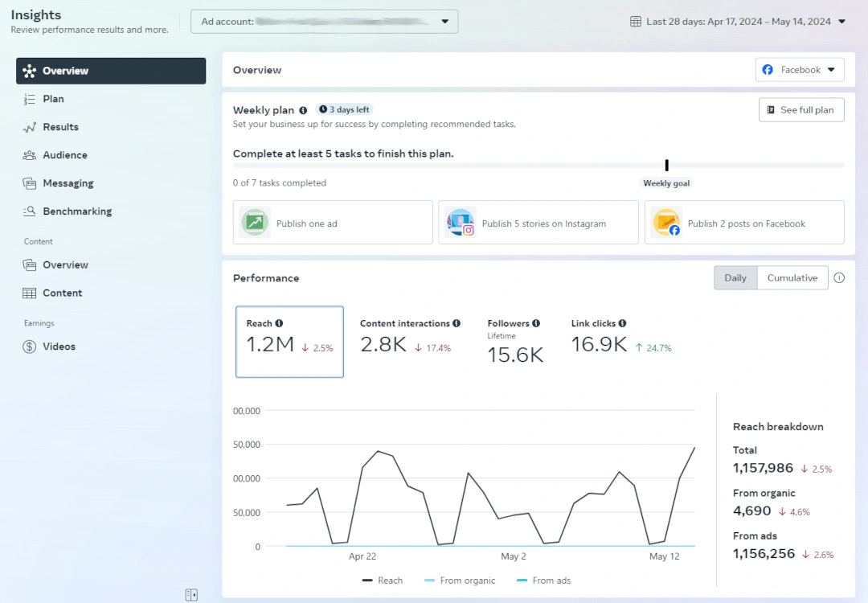Click the info icon beside Reach metric

click(x=279, y=323)
